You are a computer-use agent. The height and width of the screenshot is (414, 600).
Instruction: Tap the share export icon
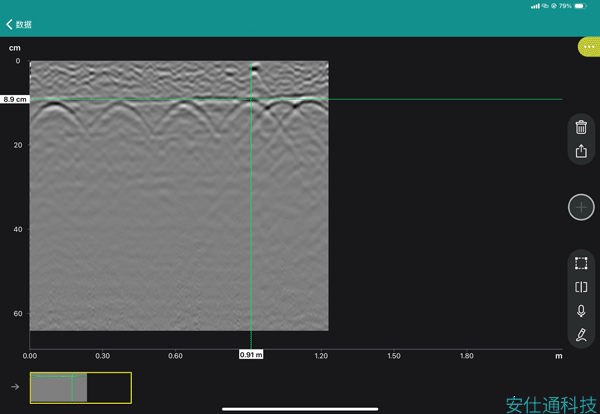[581, 151]
